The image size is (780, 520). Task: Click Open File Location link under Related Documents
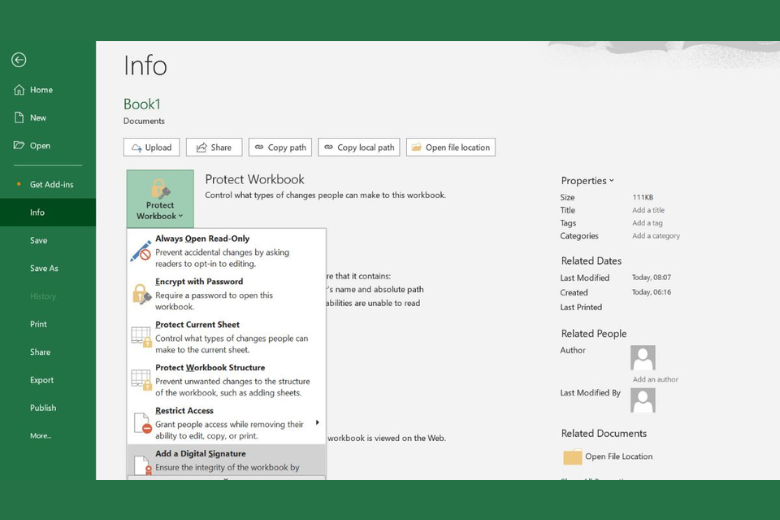(x=619, y=456)
